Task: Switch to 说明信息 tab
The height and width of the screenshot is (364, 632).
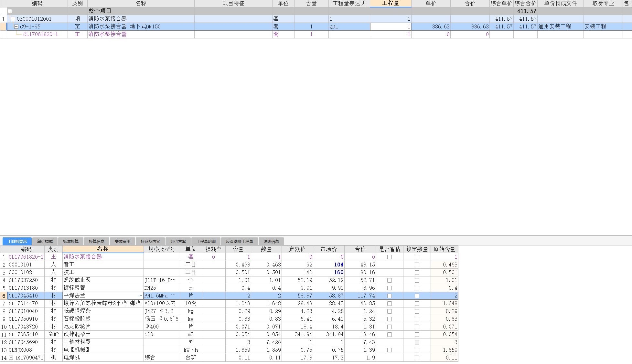Action: (271, 241)
